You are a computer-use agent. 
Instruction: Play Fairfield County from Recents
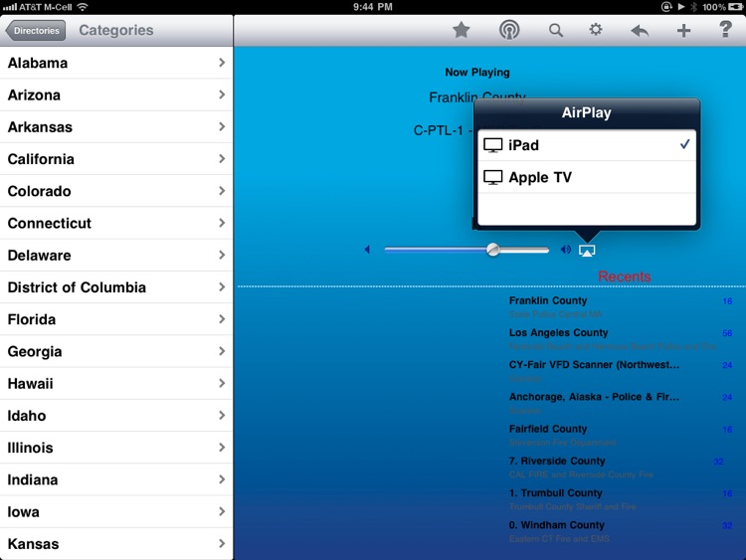click(x=621, y=435)
